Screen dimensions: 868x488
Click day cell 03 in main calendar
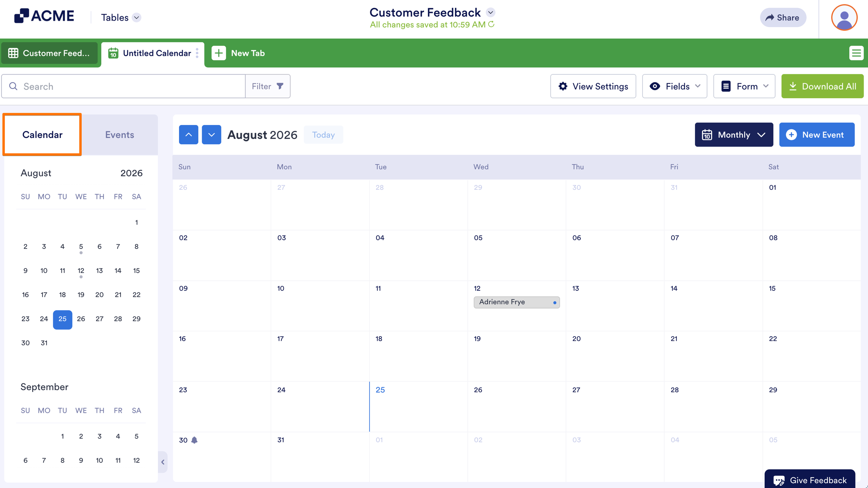pos(320,255)
